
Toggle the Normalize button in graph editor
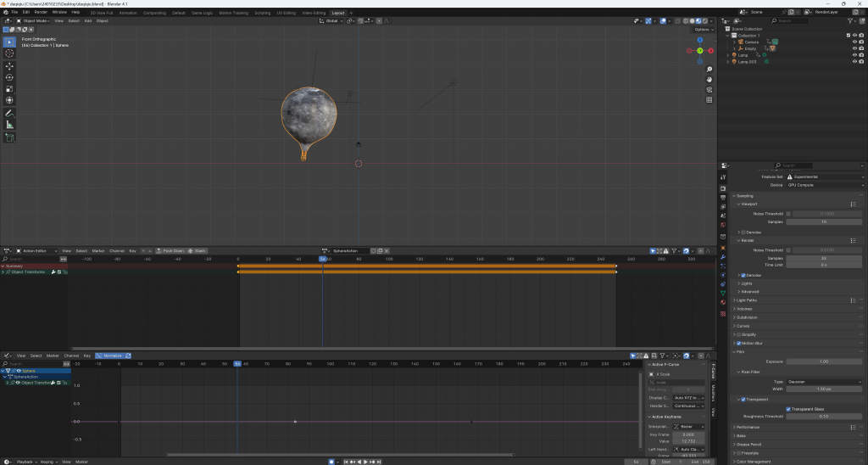(109, 356)
